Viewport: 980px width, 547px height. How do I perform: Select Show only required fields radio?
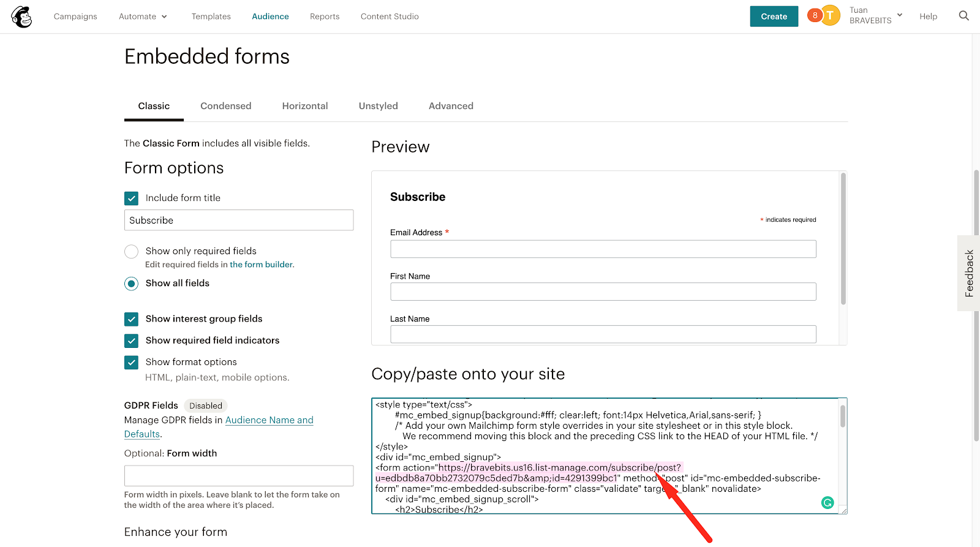point(131,251)
